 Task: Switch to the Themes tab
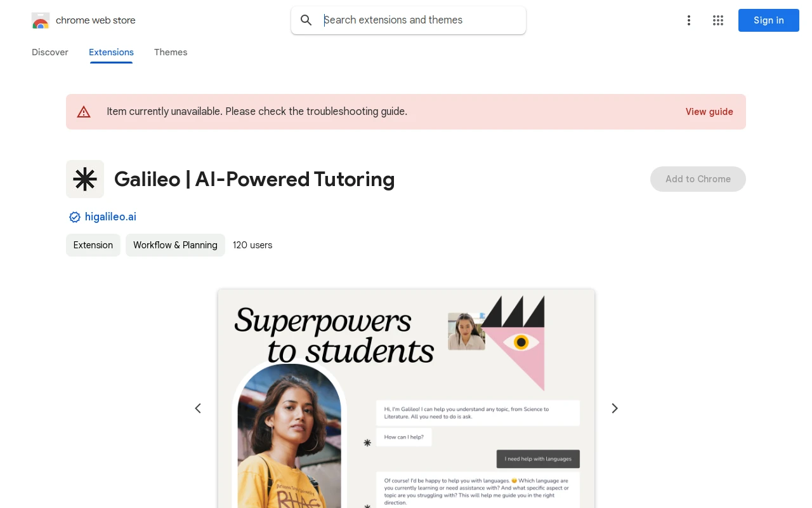171,52
